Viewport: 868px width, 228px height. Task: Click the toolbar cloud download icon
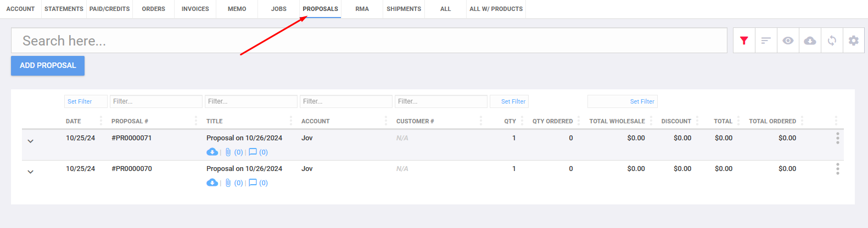810,41
